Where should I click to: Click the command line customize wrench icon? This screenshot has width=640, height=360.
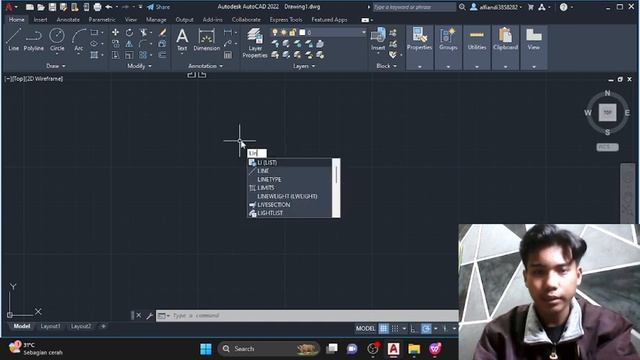[149, 316]
